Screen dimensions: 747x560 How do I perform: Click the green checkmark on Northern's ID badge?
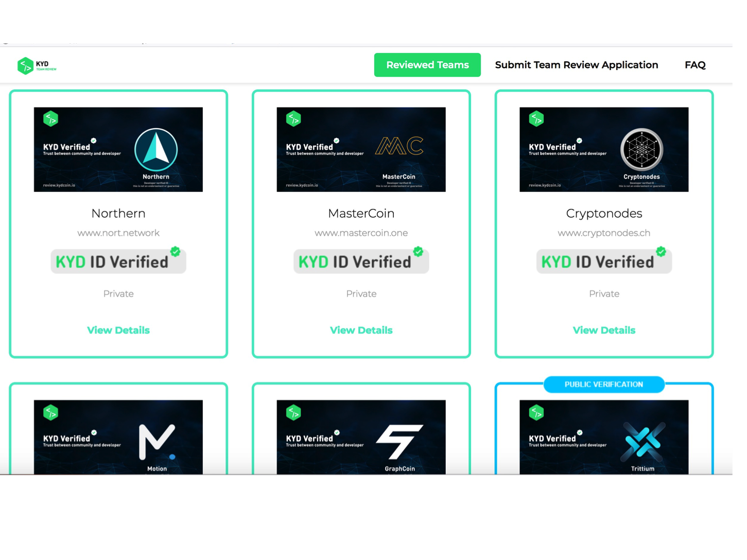(x=176, y=251)
